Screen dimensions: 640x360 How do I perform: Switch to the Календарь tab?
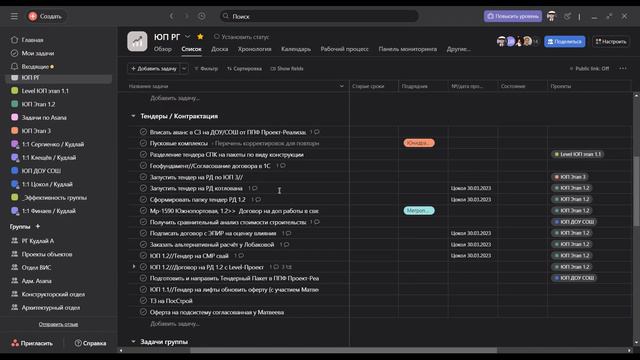(x=296, y=49)
